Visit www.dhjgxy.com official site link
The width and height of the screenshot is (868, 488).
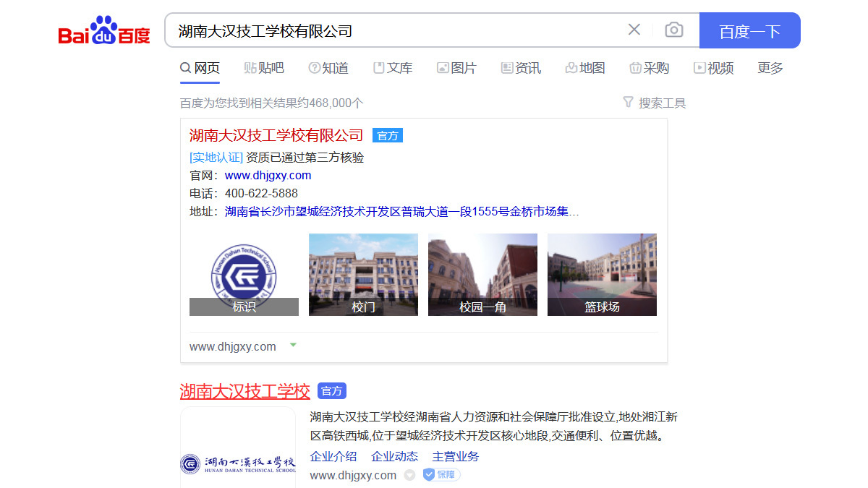(x=268, y=175)
